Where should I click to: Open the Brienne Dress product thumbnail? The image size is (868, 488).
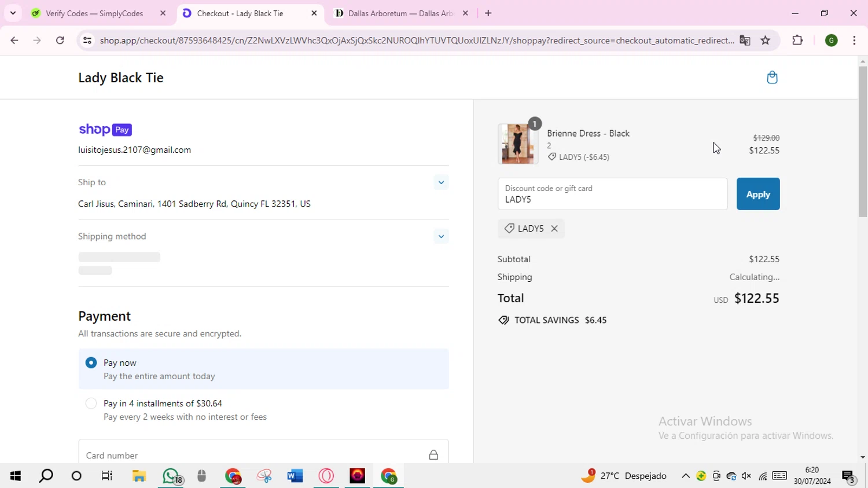pos(517,144)
